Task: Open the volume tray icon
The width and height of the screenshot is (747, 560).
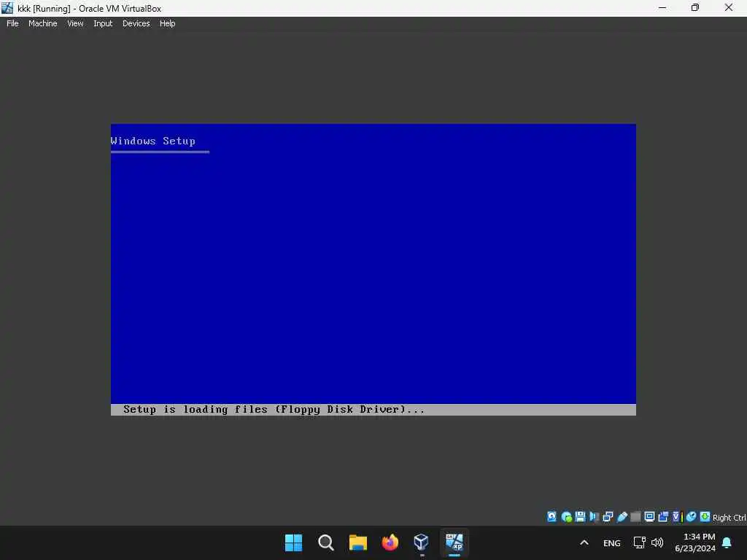Action: pos(657,542)
